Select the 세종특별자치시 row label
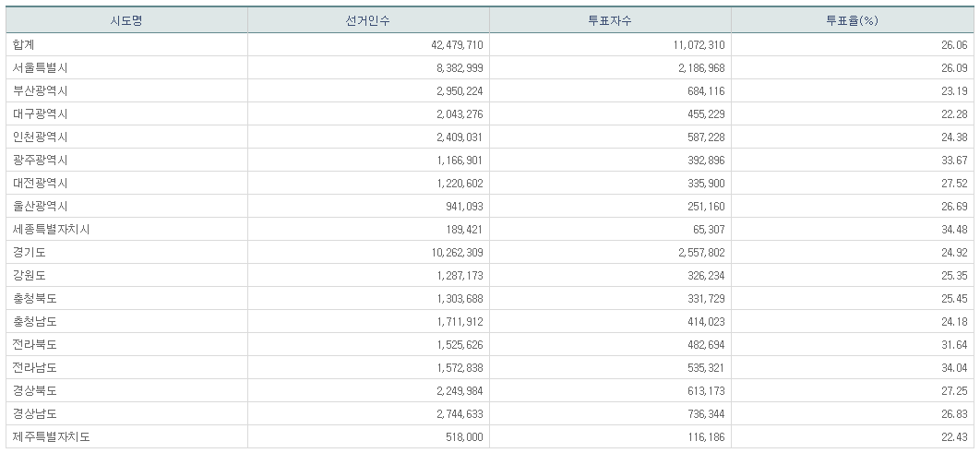This screenshot has width=980, height=453. click(x=52, y=229)
